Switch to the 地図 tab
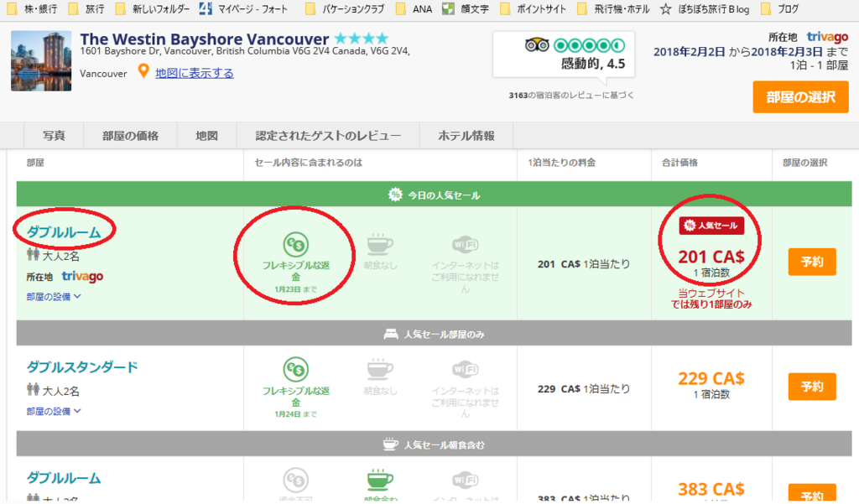The image size is (859, 504). tap(207, 135)
